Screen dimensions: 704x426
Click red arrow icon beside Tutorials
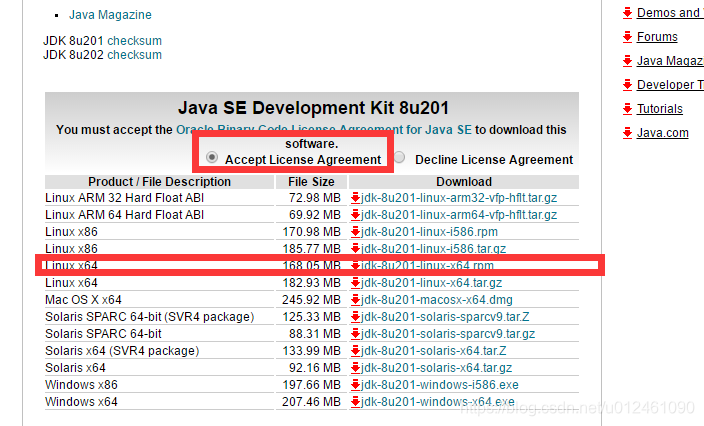[627, 109]
